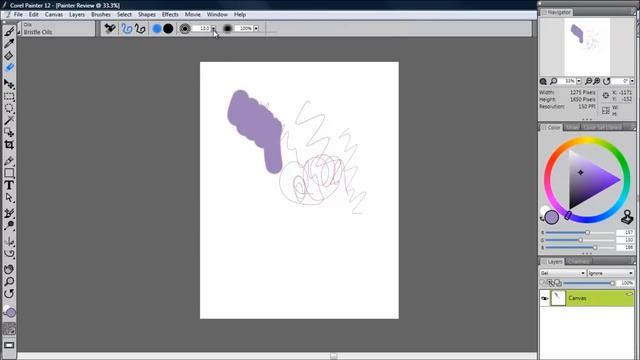Open Navigator zoom percentage dropdown
Screen dimensions: 640x360
579,81
